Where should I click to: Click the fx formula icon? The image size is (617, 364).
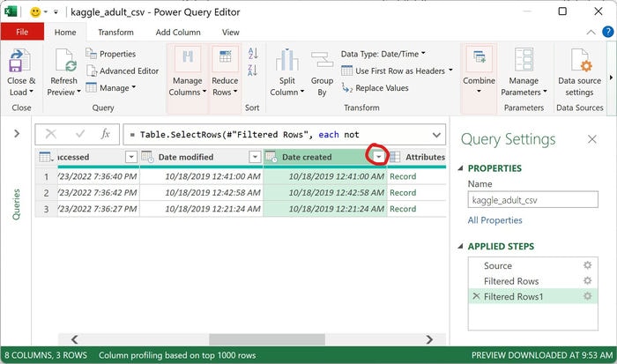(x=105, y=134)
